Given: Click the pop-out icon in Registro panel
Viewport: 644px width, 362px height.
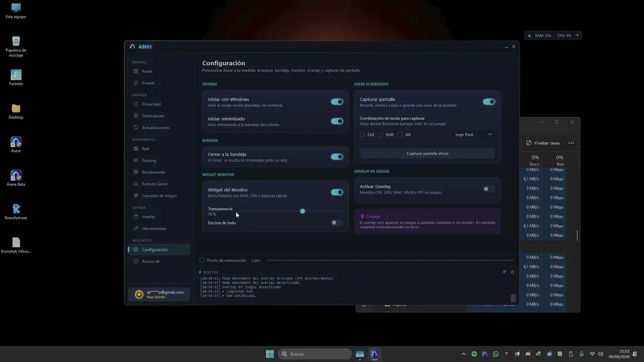Looking at the screenshot, I should [504, 272].
